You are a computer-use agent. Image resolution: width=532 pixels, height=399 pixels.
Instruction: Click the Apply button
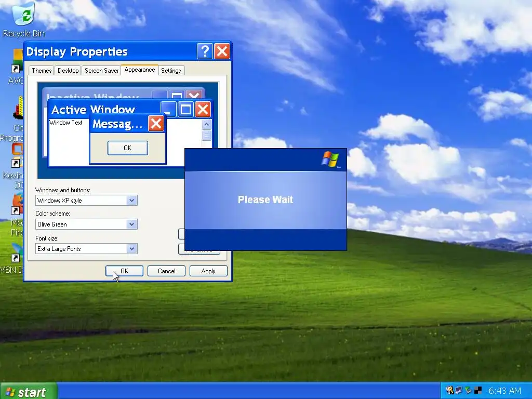tap(208, 271)
